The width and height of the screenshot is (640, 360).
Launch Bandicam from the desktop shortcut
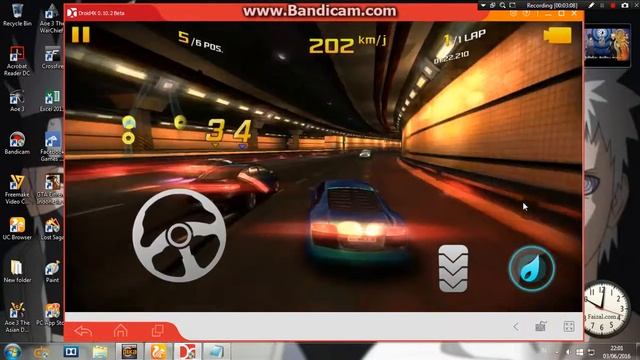coord(17,143)
